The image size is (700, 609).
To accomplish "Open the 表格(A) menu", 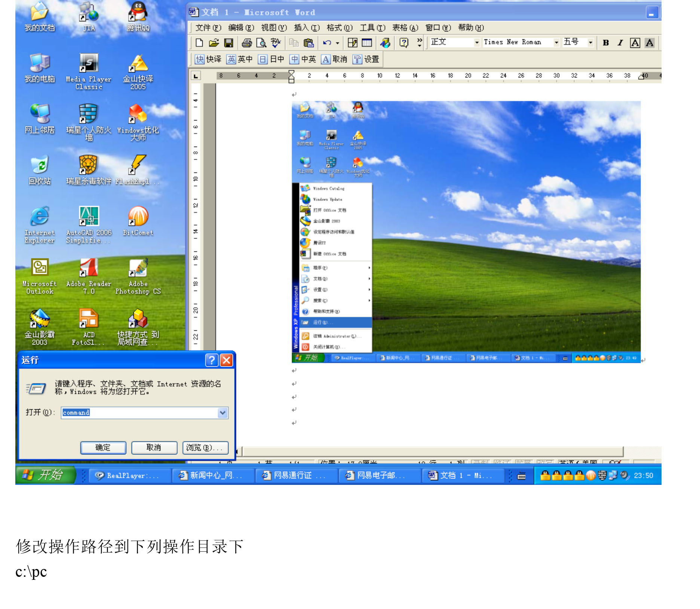I will coord(405,28).
